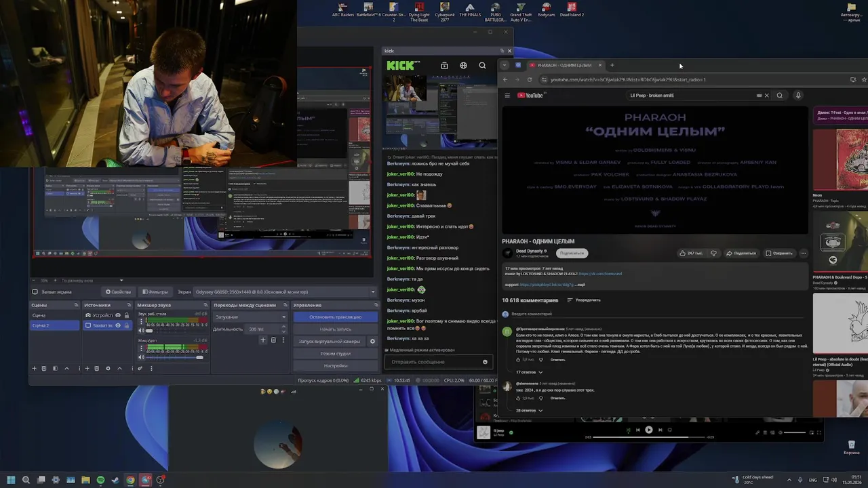Screen dimensions: 868x488
Task: Add a scene with the plus icon
Action: (34, 369)
